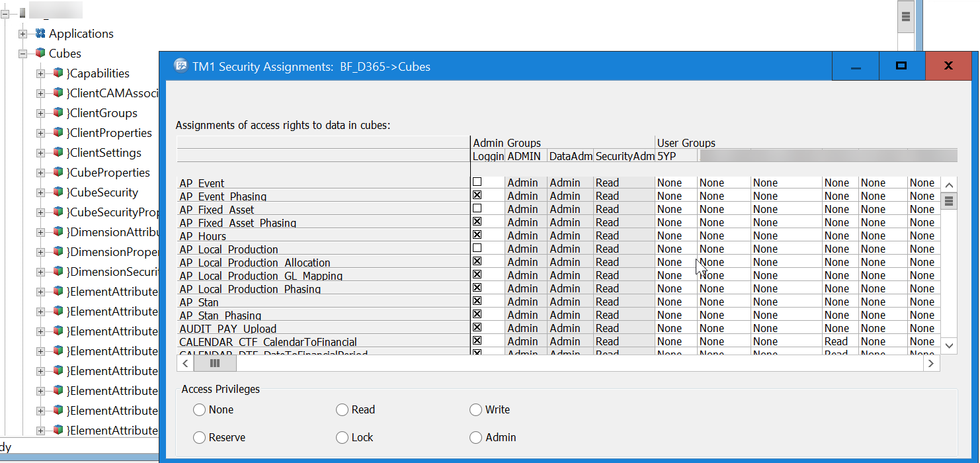Click the }ClientSettings cube icon
The height and width of the screenshot is (463, 980).
[x=58, y=153]
